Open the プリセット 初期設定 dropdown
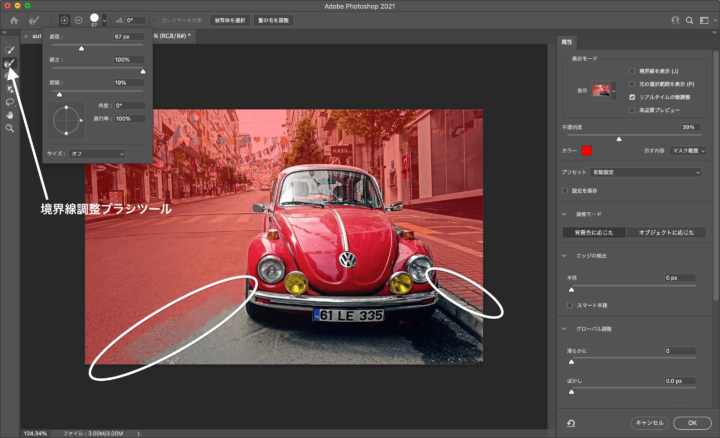Viewport: 720px width, 438px height. (x=646, y=172)
